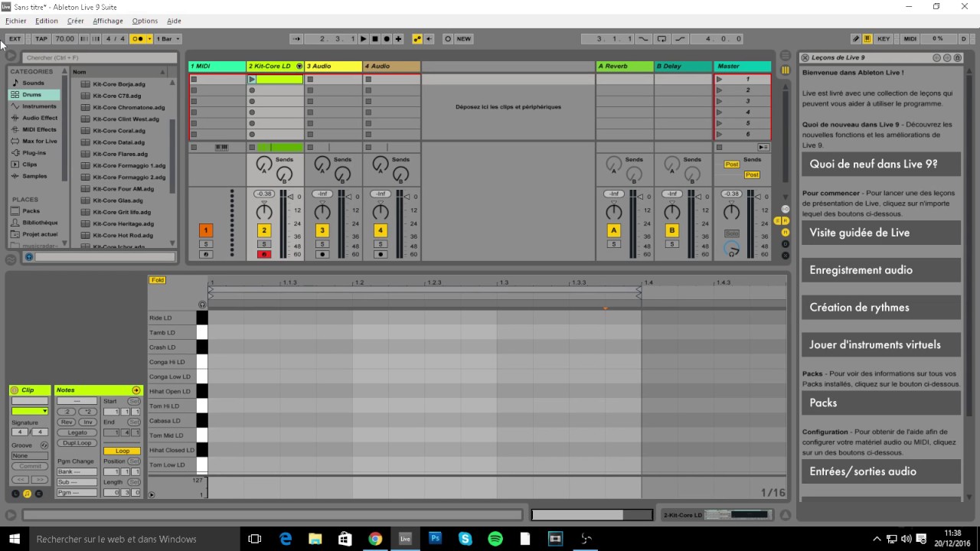Viewport: 980px width, 551px height.
Task: Open Spotify from the Windows taskbar
Action: click(495, 539)
